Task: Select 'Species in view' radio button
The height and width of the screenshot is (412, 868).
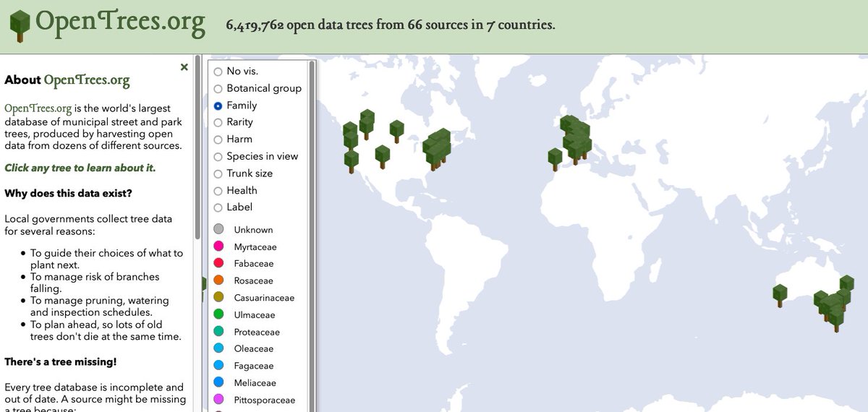Action: [x=218, y=156]
